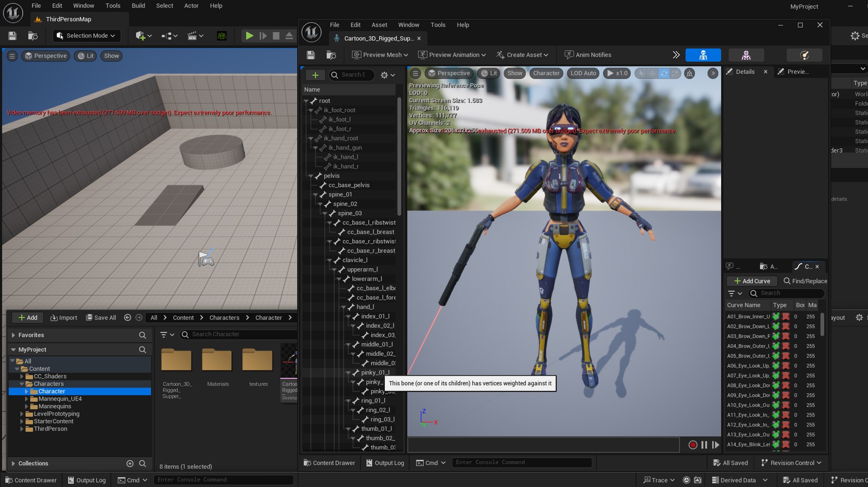Open the preview viewport hamburger options menu
The image size is (868, 487).
pos(415,73)
